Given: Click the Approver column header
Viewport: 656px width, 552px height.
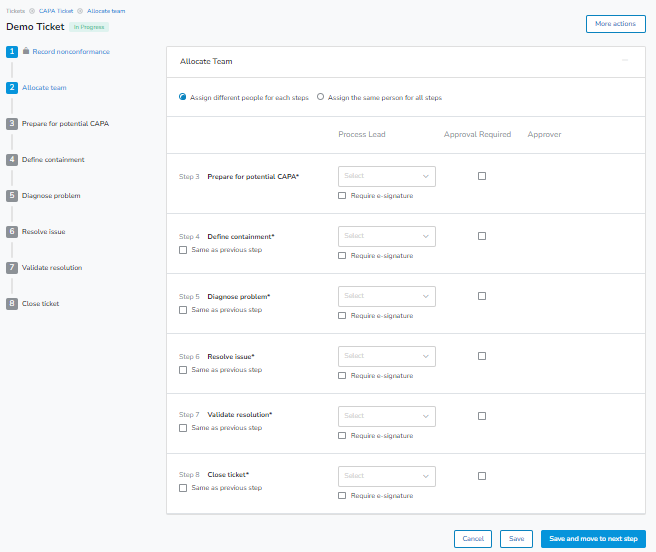Looking at the screenshot, I should (544, 134).
